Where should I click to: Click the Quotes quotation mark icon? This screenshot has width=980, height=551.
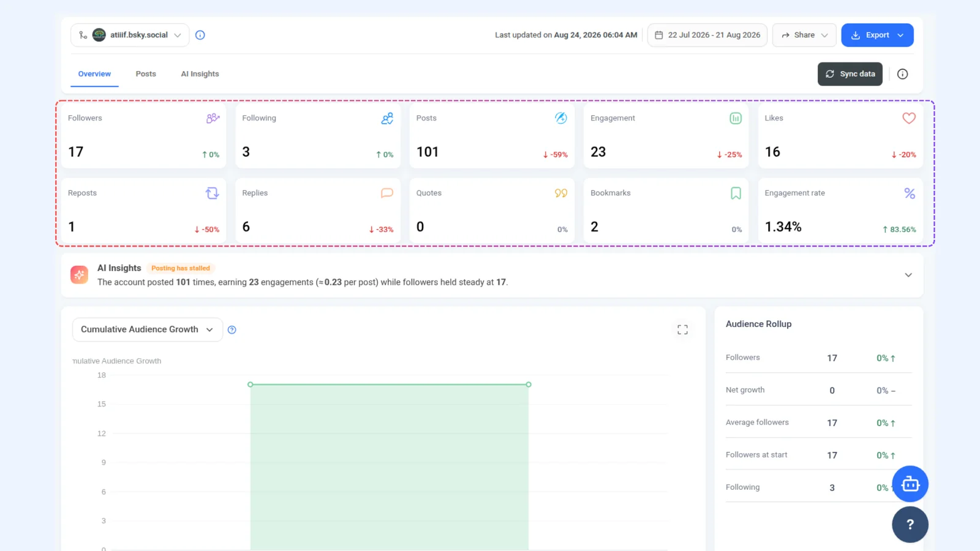pos(561,193)
